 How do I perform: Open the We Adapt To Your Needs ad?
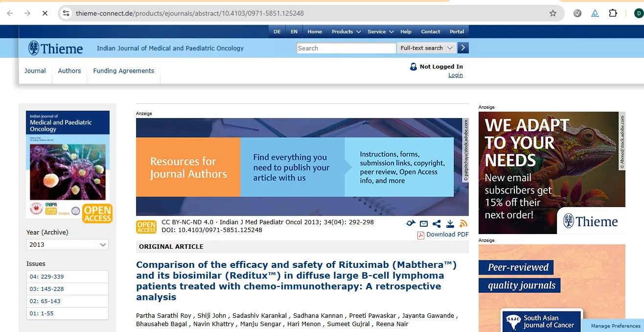click(552, 173)
